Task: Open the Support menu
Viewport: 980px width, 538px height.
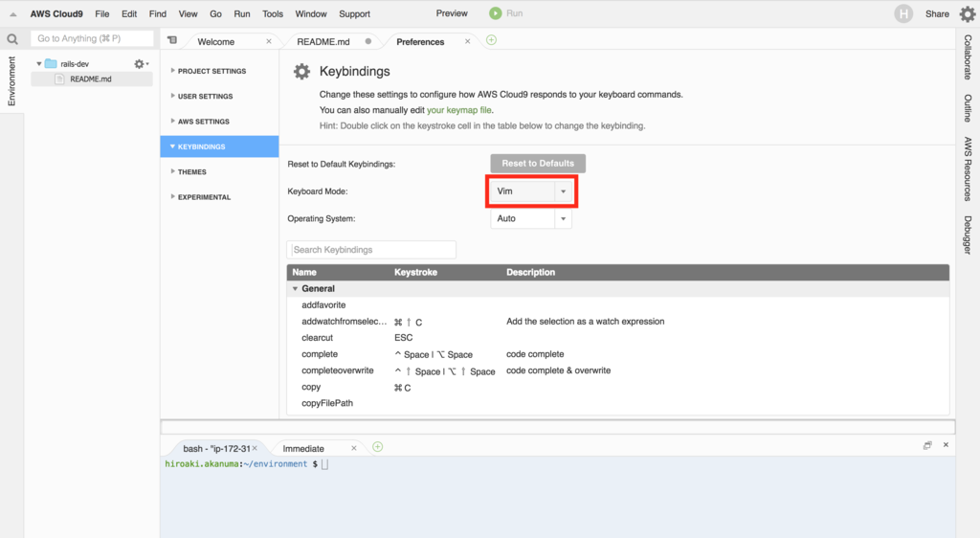Action: click(x=354, y=13)
